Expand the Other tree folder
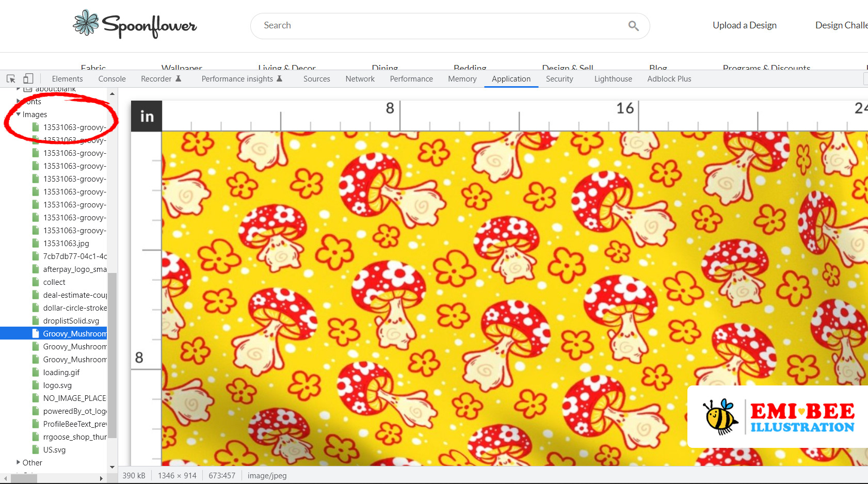 click(19, 462)
